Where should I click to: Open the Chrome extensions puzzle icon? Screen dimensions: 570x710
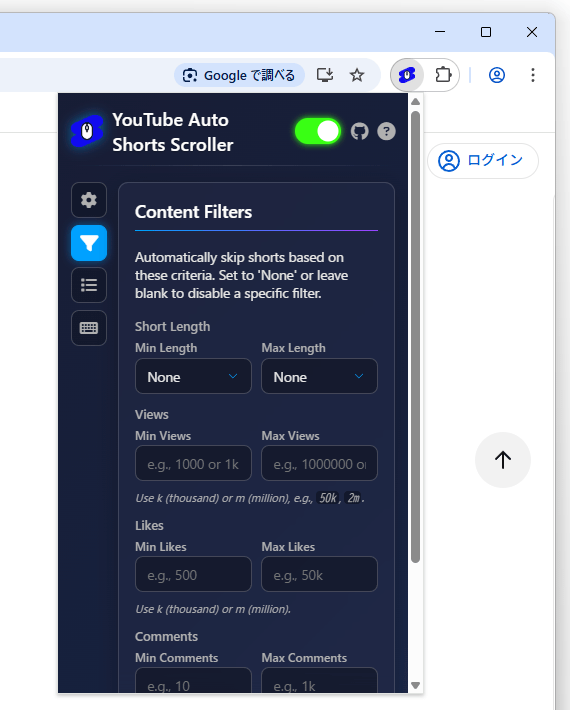click(x=443, y=75)
